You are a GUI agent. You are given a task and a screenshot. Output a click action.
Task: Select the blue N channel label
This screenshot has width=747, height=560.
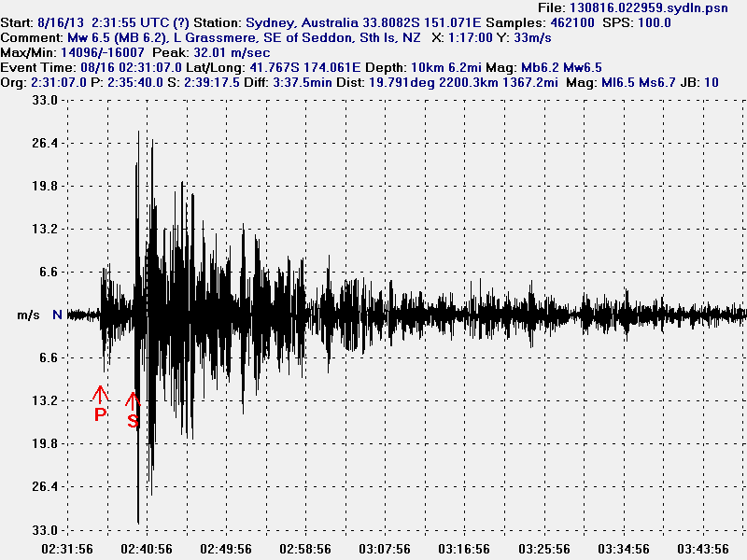click(57, 315)
